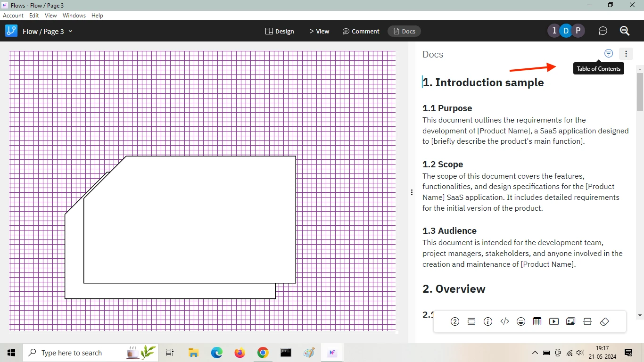Screen dimensions: 644x362
Task: Expand the Flow / Page 3 dropdown
Action: tap(70, 31)
